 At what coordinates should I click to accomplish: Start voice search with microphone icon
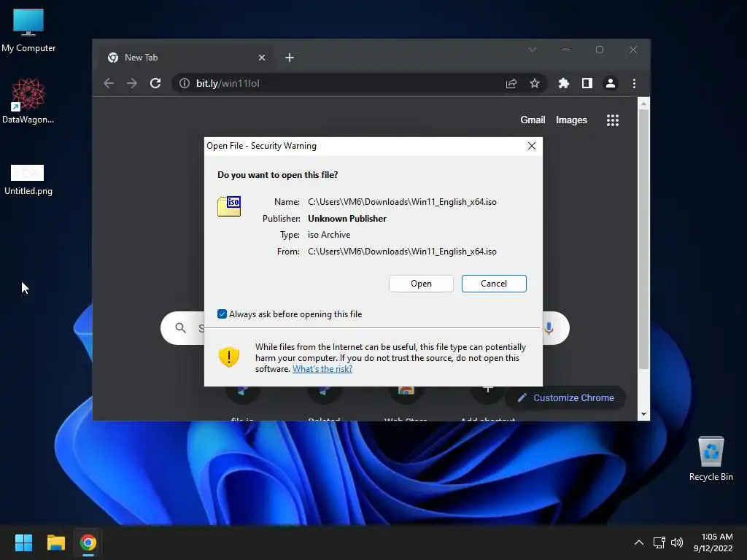click(x=549, y=328)
